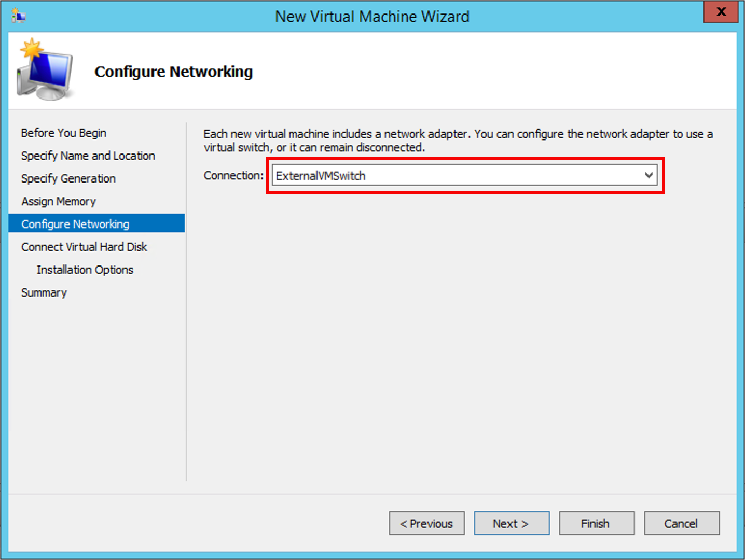
Task: Open the Specify Name and Location step
Action: click(x=88, y=156)
